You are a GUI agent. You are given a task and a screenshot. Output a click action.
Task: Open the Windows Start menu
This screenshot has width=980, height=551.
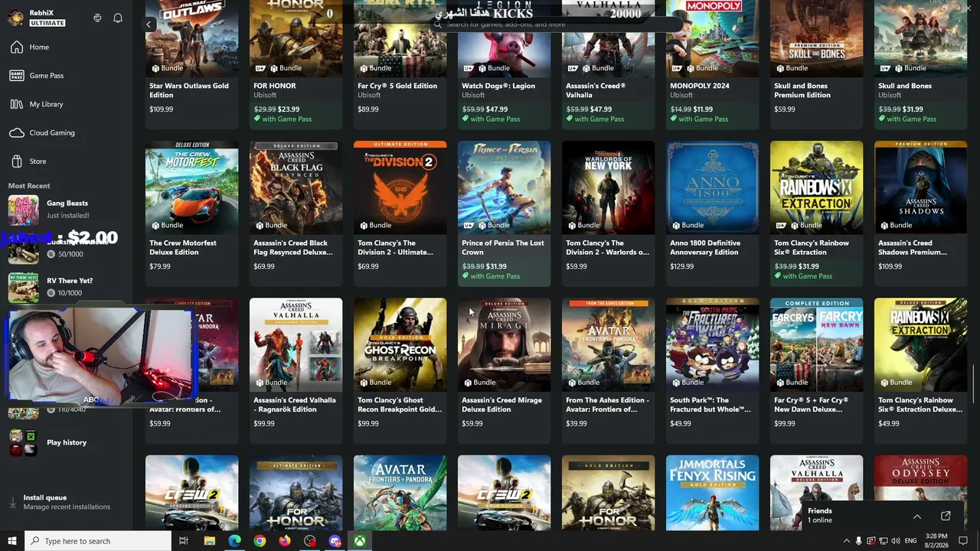pos(12,541)
